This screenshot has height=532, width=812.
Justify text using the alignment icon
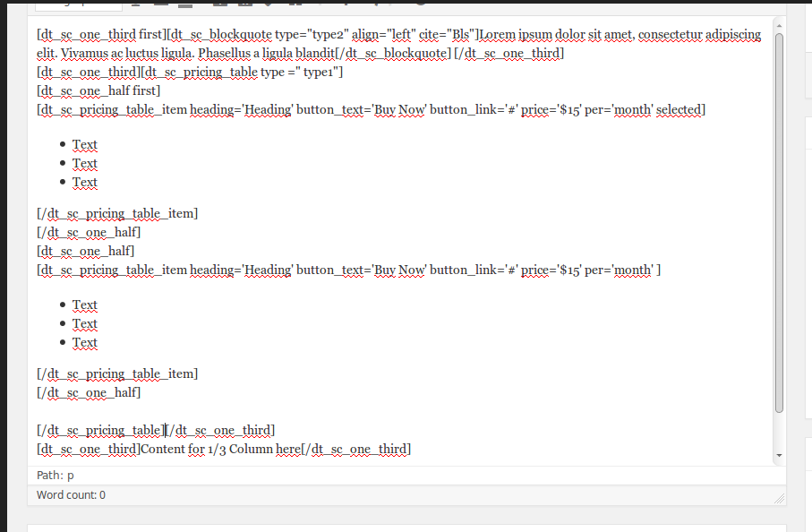coord(161,4)
